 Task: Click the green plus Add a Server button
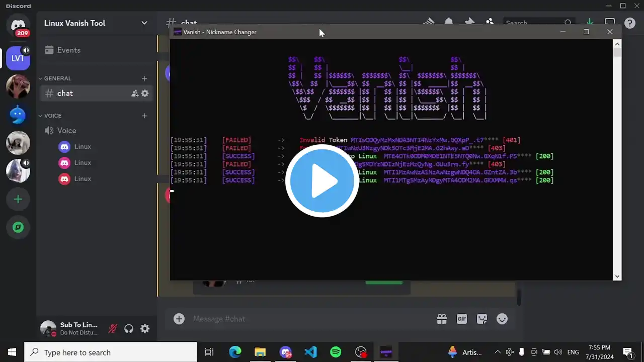[x=18, y=199]
